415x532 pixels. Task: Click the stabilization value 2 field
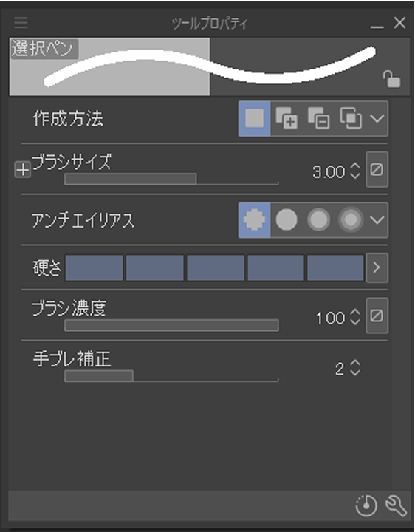tap(340, 369)
